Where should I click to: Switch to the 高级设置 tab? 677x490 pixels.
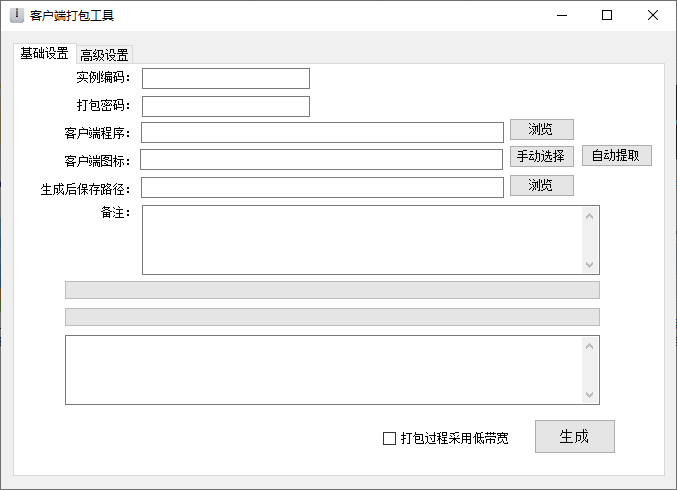pyautogui.click(x=104, y=55)
